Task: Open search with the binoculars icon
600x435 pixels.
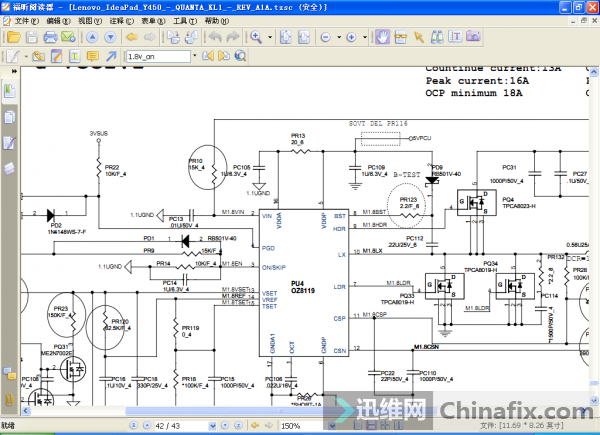Action: pos(437,37)
